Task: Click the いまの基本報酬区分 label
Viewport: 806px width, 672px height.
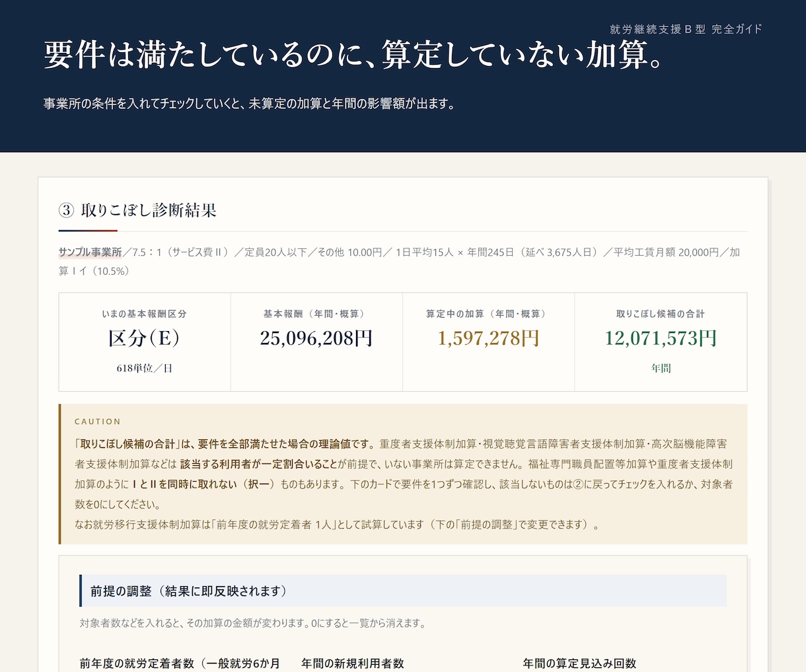Action: pyautogui.click(x=145, y=314)
